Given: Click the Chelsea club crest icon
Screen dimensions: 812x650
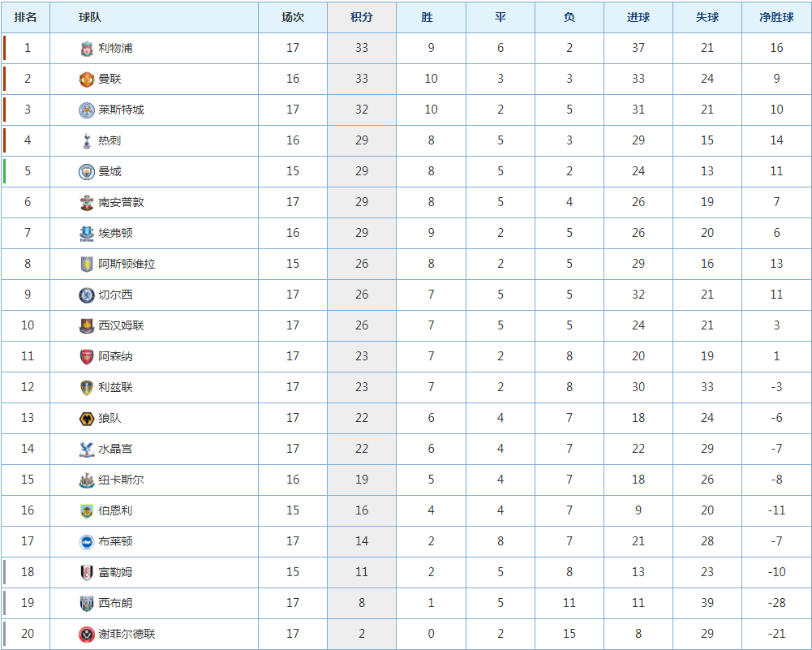Looking at the screenshot, I should pos(87,295).
